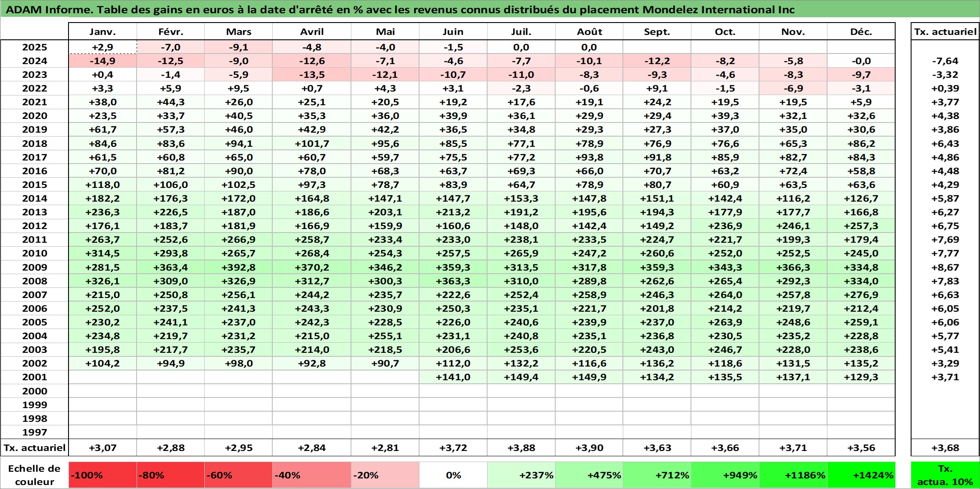Viewport: 980px width, 489px height.
Task: Click the Août column header
Action: click(589, 32)
